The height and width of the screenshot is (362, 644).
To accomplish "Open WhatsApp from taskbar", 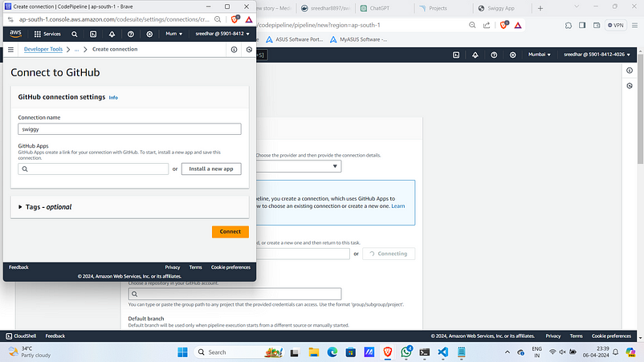I will (406, 352).
